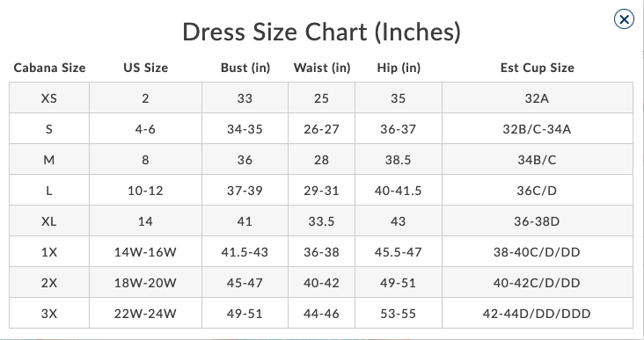Click the US Size column header
This screenshot has height=340, width=644.
145,68
